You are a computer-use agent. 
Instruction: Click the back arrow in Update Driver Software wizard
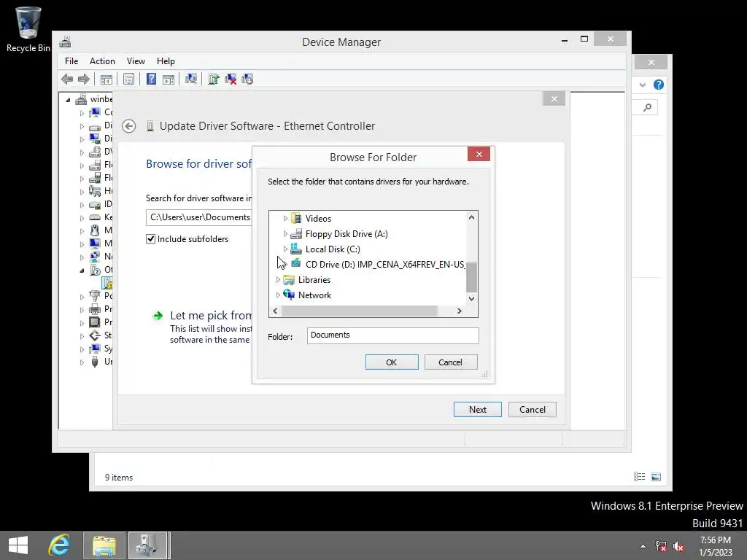[x=128, y=126]
